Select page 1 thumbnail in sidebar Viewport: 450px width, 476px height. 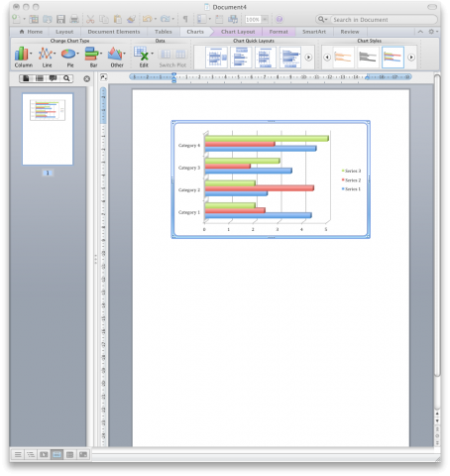[48, 129]
